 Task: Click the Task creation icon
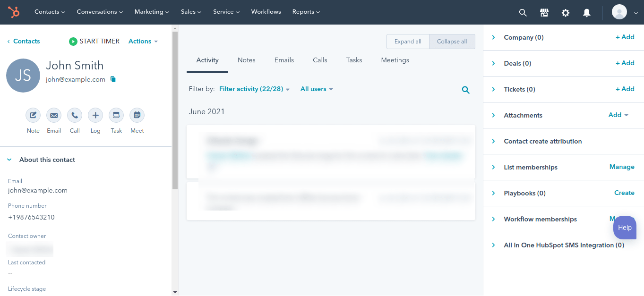(116, 115)
